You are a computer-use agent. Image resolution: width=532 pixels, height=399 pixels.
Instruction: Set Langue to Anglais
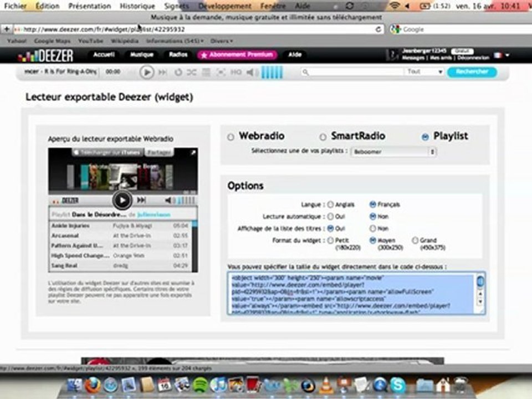click(330, 204)
